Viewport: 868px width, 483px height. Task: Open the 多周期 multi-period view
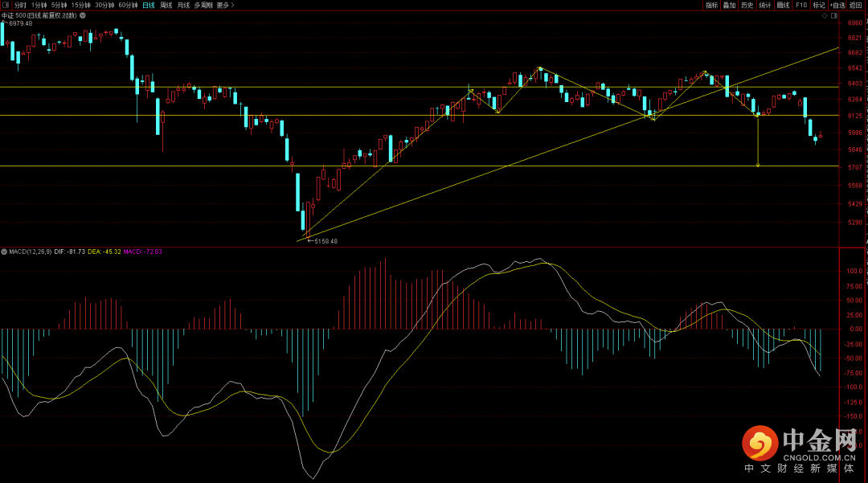point(203,5)
